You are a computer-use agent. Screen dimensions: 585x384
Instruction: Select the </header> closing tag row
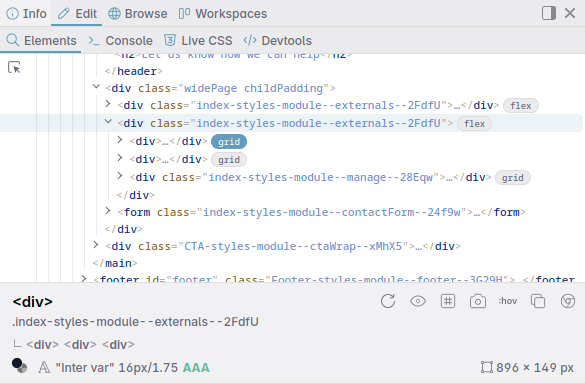coord(134,71)
